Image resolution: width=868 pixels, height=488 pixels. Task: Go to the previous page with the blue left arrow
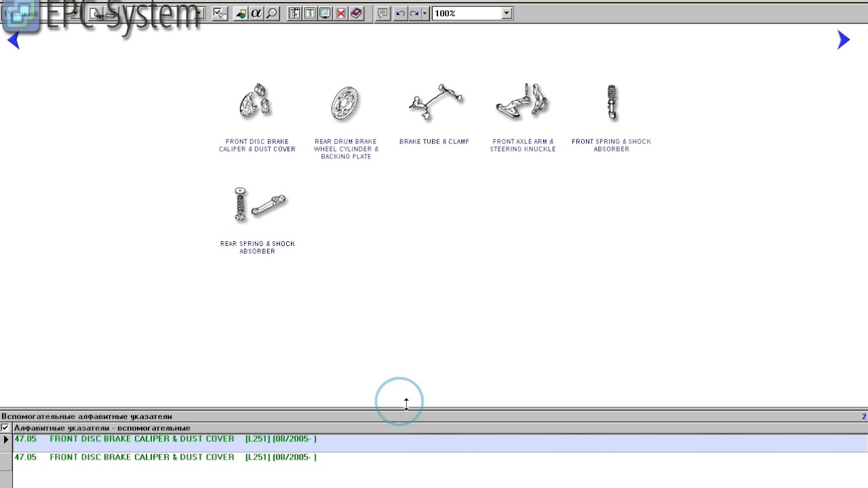coord(14,41)
